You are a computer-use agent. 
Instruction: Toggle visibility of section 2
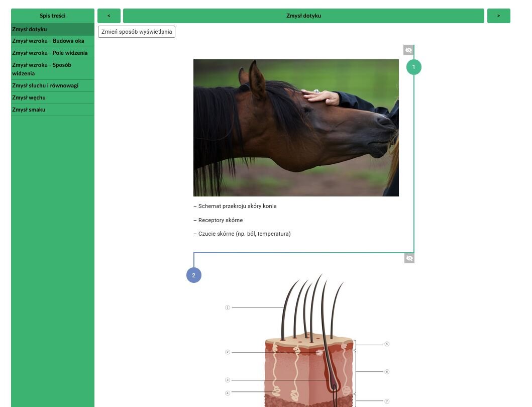point(409,258)
